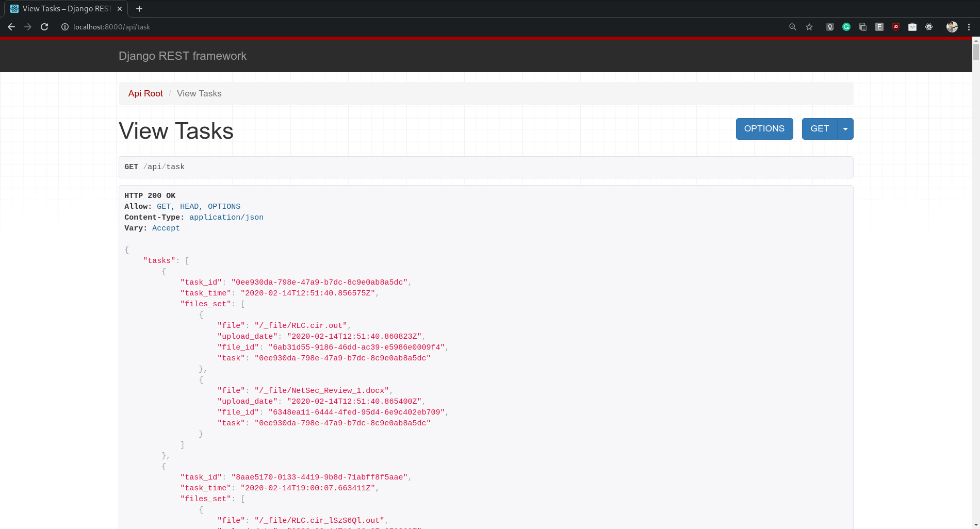
Task: Click the Vary Accept header value
Action: [166, 228]
